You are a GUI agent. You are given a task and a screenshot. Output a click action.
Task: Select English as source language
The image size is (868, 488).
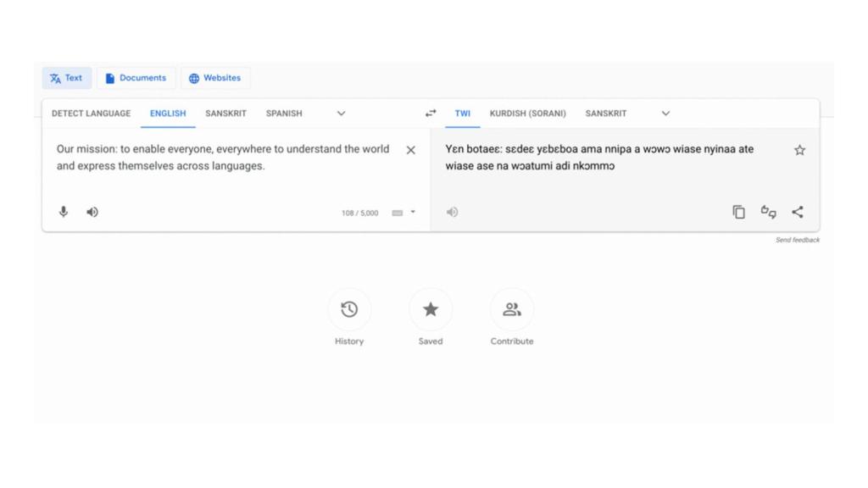click(168, 114)
